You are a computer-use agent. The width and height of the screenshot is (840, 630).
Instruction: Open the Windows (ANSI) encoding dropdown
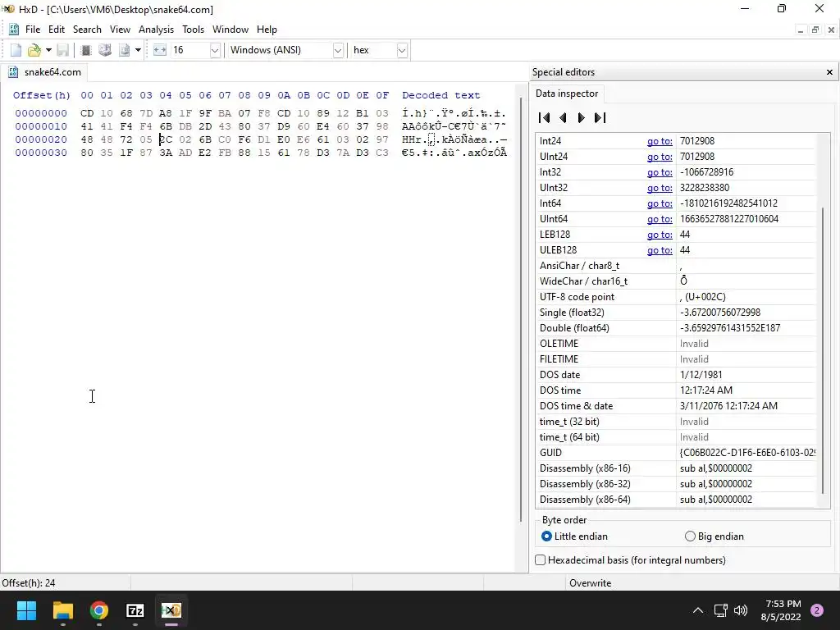pyautogui.click(x=337, y=50)
